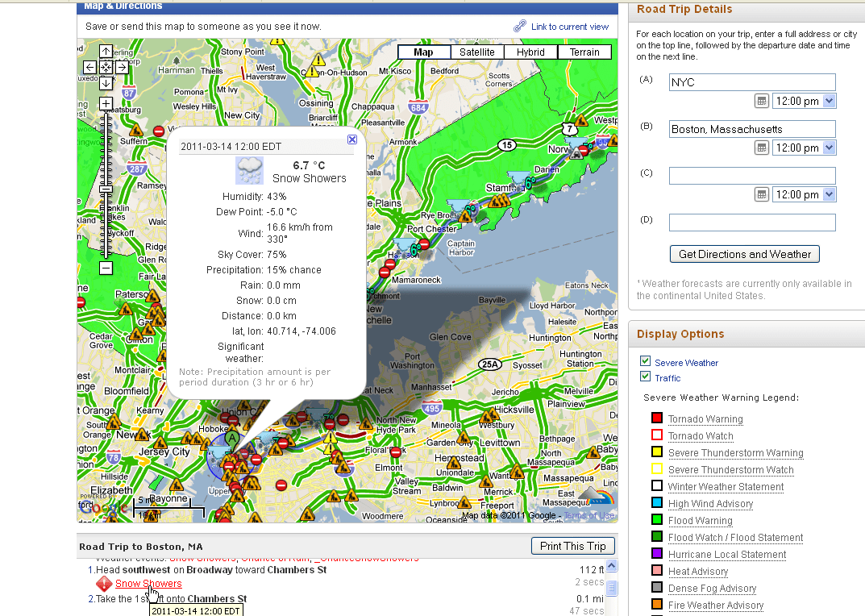Click the cyan High Wind Advisory swatch

(x=656, y=502)
